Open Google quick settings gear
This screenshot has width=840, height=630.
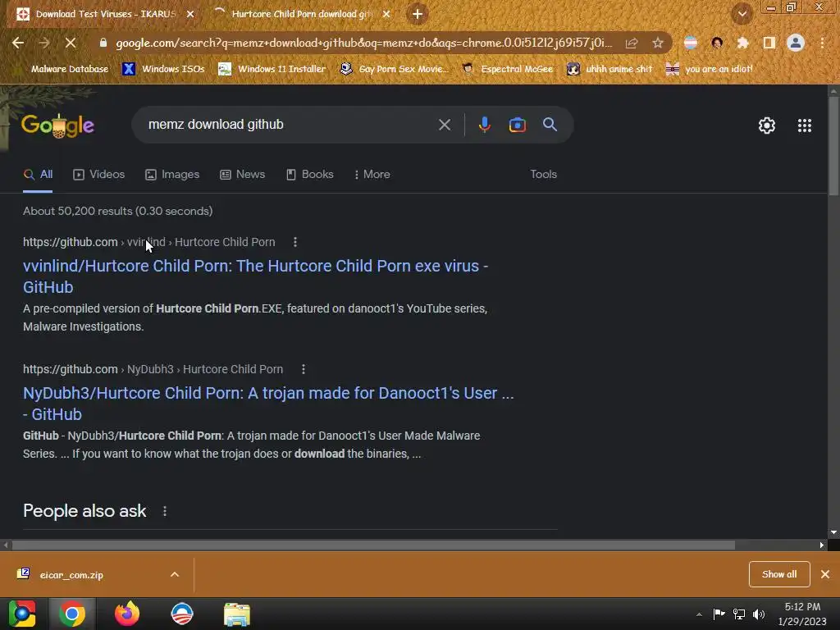[767, 126]
